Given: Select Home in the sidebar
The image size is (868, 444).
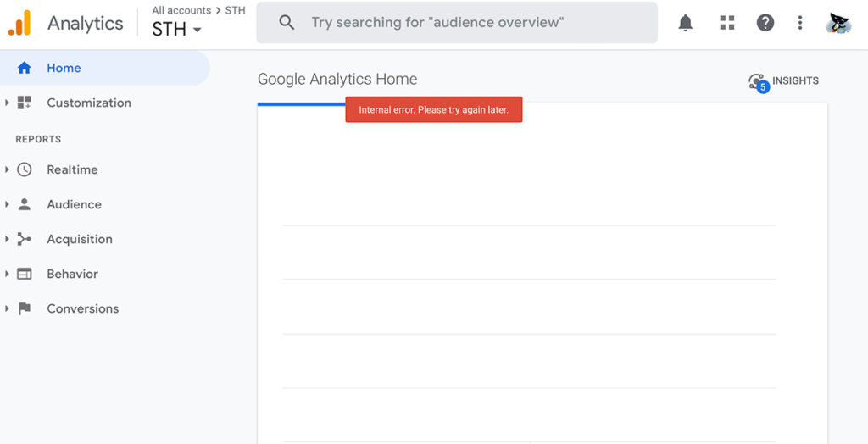Looking at the screenshot, I should [x=104, y=68].
